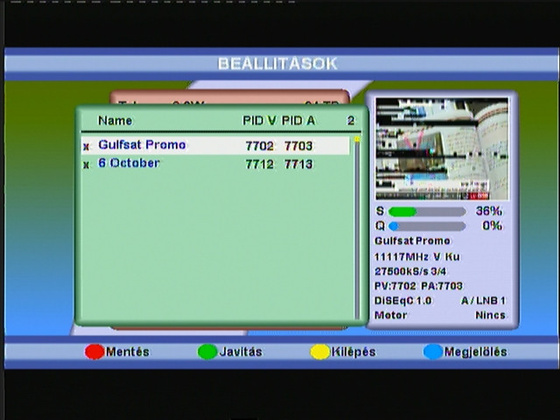Click the 11117MHz V Ku frequency line
This screenshot has height=420, width=560.
[x=417, y=257]
